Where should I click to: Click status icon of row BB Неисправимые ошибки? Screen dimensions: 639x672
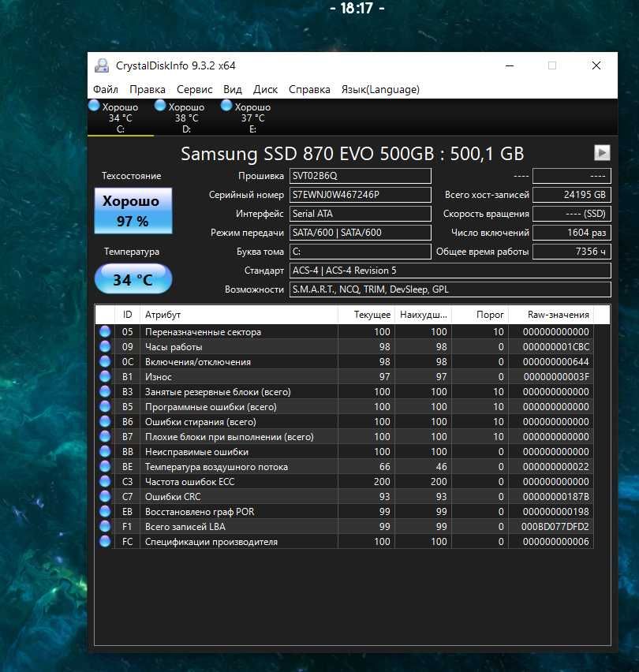[x=105, y=451]
